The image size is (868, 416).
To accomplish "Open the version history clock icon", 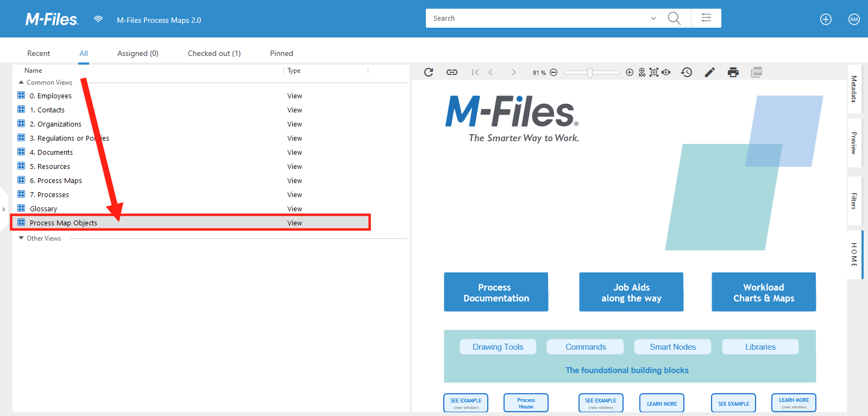I will click(687, 72).
